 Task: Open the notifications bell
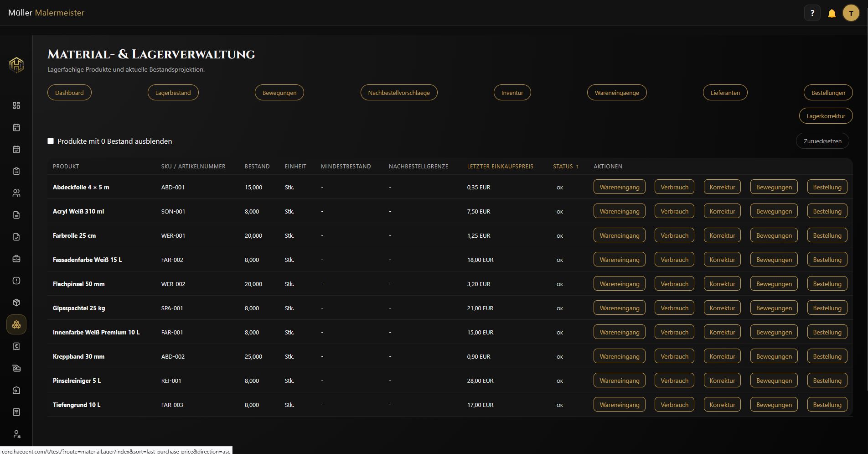[832, 13]
